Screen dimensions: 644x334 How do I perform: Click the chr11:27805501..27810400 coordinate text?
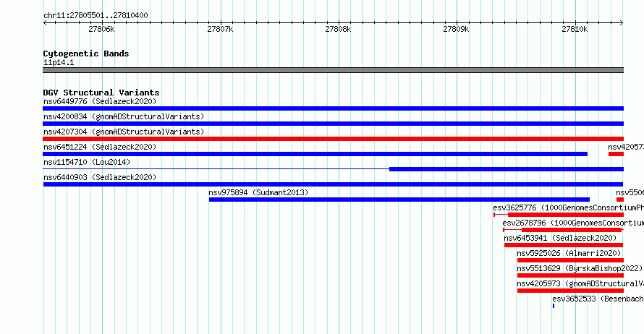tap(96, 15)
